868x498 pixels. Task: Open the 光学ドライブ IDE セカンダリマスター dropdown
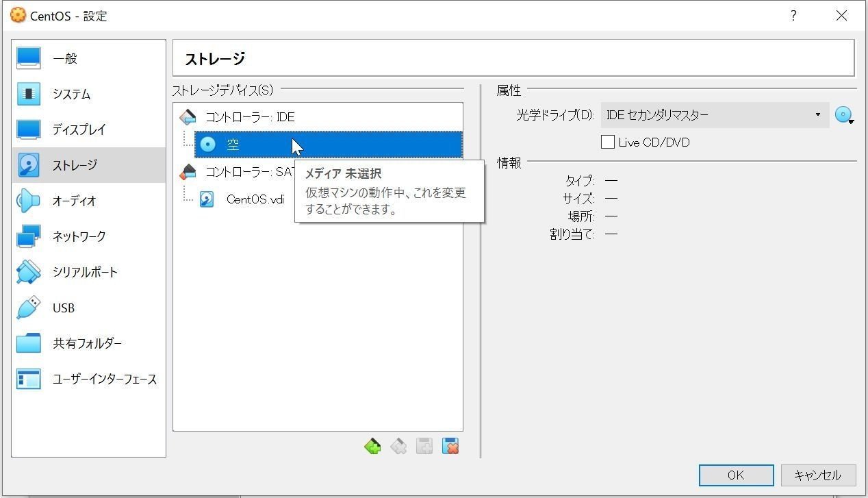click(x=715, y=115)
